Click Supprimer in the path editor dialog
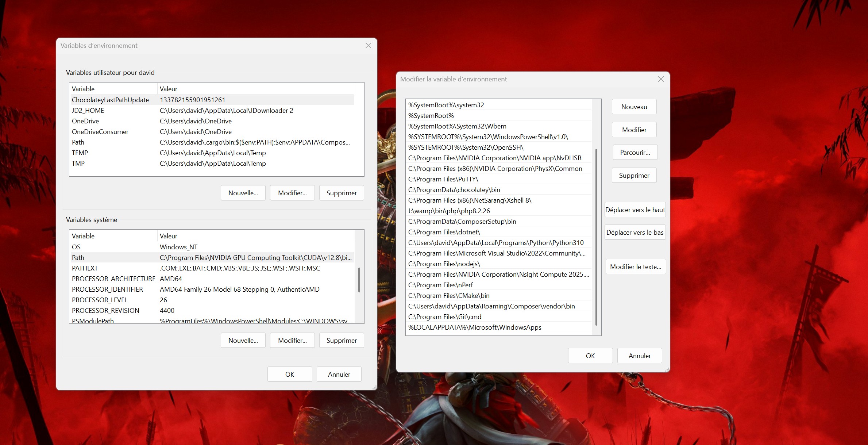 (634, 176)
